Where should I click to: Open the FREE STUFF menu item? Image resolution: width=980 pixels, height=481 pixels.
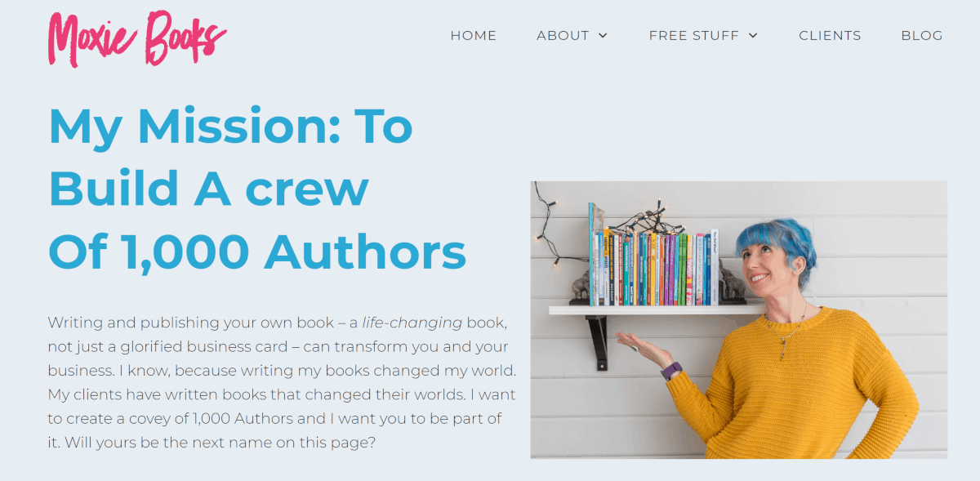coord(693,35)
